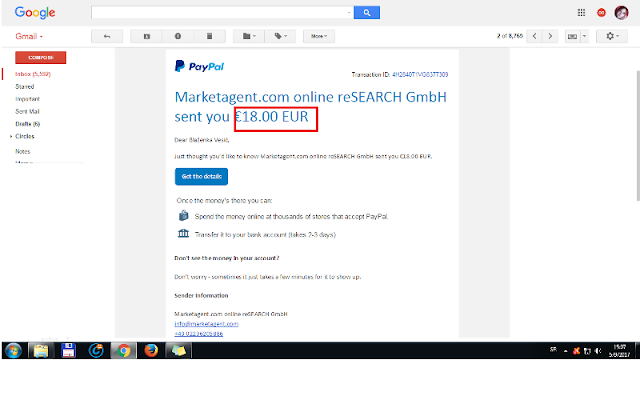The width and height of the screenshot is (640, 400).
Task: Click the PayPal logo in email
Action: point(199,66)
